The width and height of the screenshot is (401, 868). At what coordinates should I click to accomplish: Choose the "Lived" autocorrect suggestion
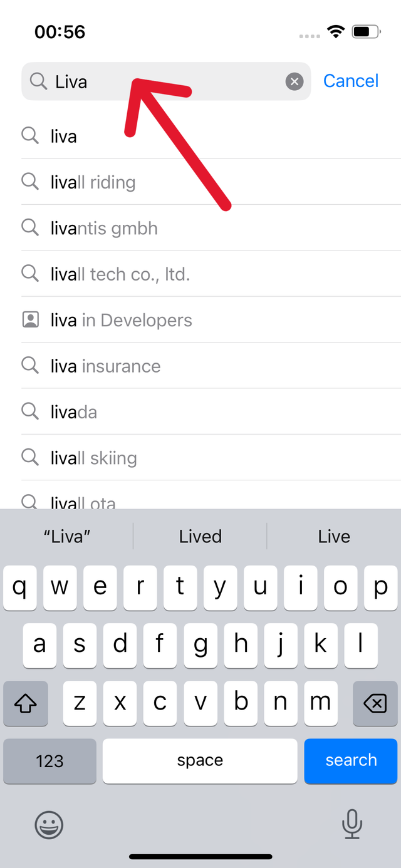[200, 537]
